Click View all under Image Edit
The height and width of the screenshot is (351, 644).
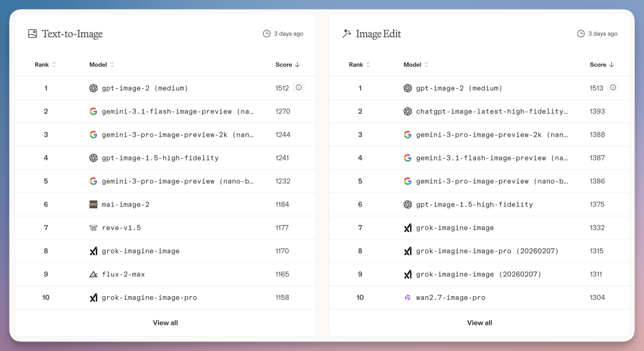[479, 323]
